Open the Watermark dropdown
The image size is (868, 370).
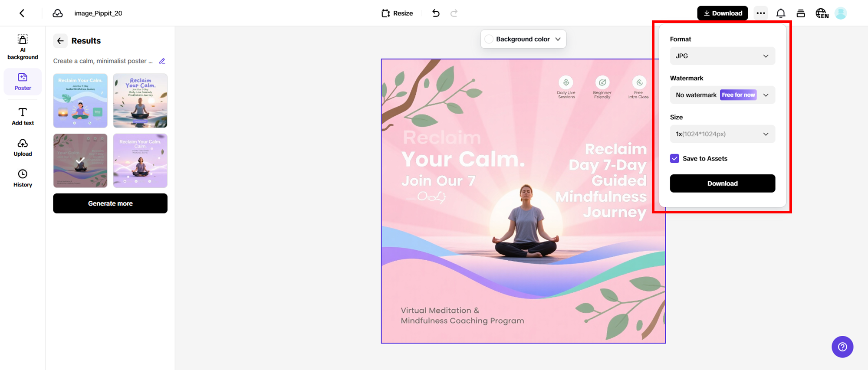click(723, 95)
